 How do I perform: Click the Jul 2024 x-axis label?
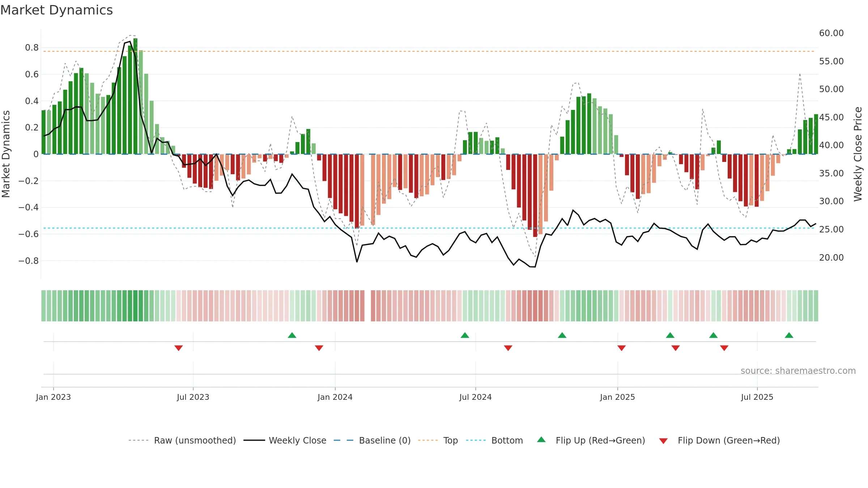tap(476, 397)
